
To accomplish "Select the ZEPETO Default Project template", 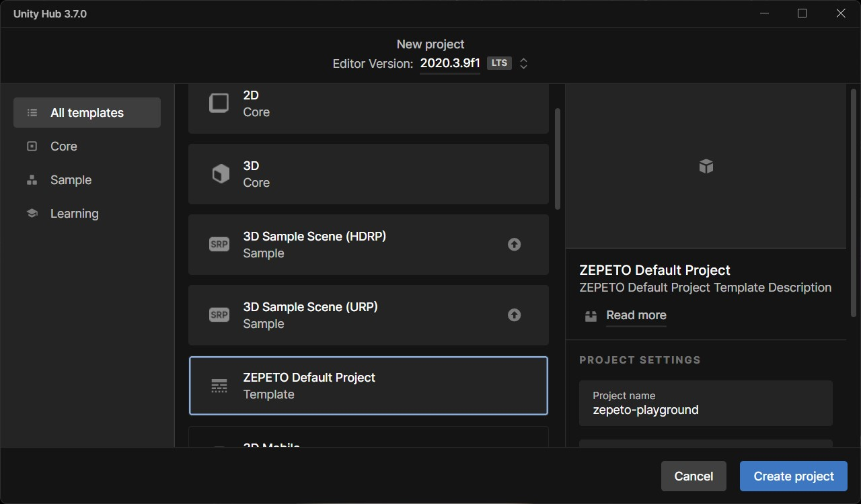I will 369,386.
